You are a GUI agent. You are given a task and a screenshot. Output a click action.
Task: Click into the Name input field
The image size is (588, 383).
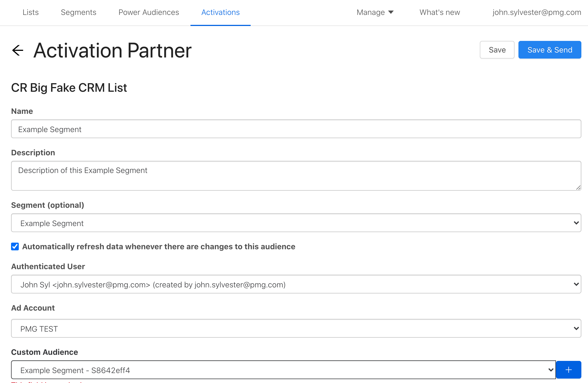point(296,129)
